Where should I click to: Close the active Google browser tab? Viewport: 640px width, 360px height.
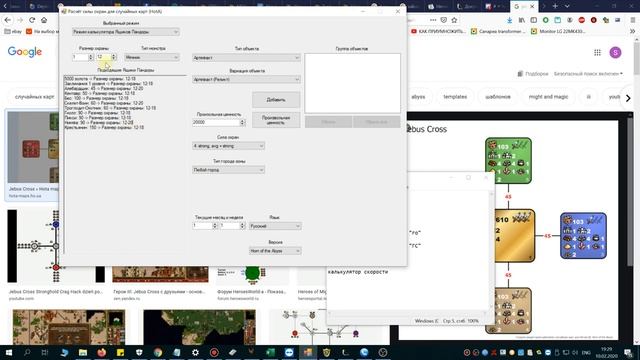click(532, 7)
